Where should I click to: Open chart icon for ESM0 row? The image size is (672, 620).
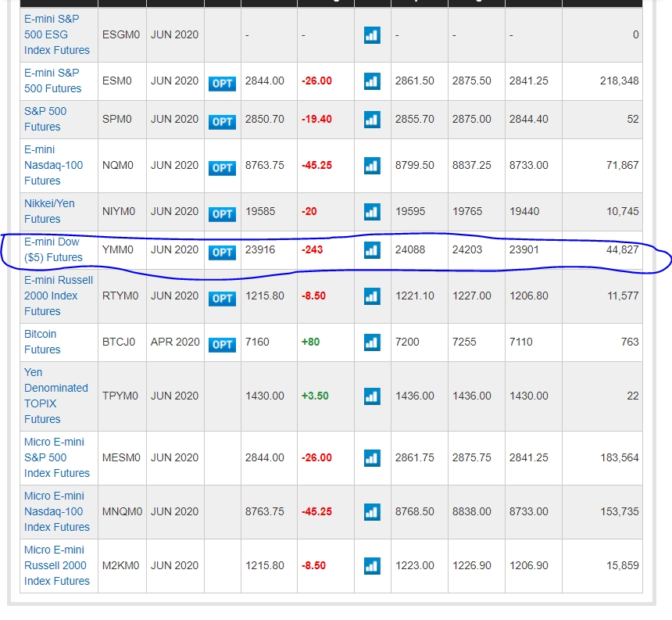372,81
